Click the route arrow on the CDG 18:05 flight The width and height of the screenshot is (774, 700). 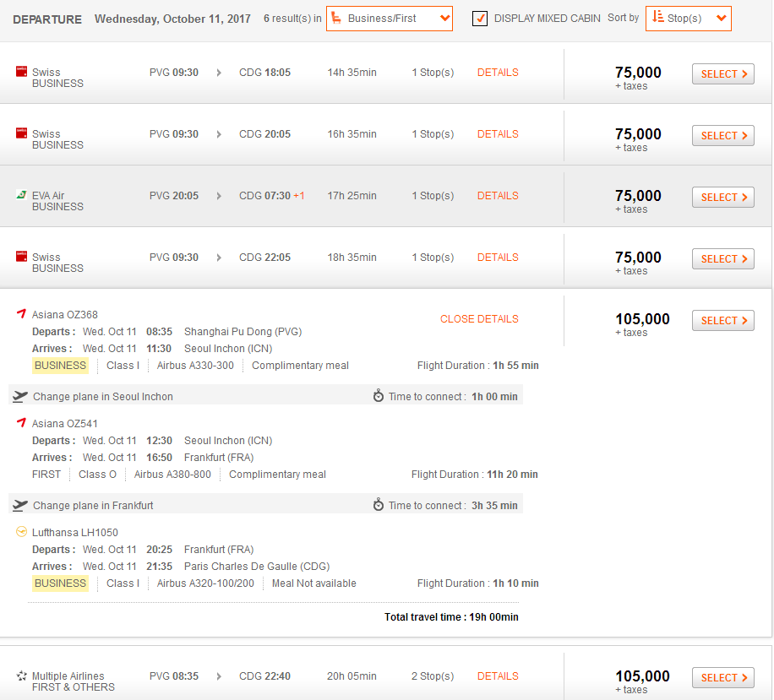[x=219, y=73]
